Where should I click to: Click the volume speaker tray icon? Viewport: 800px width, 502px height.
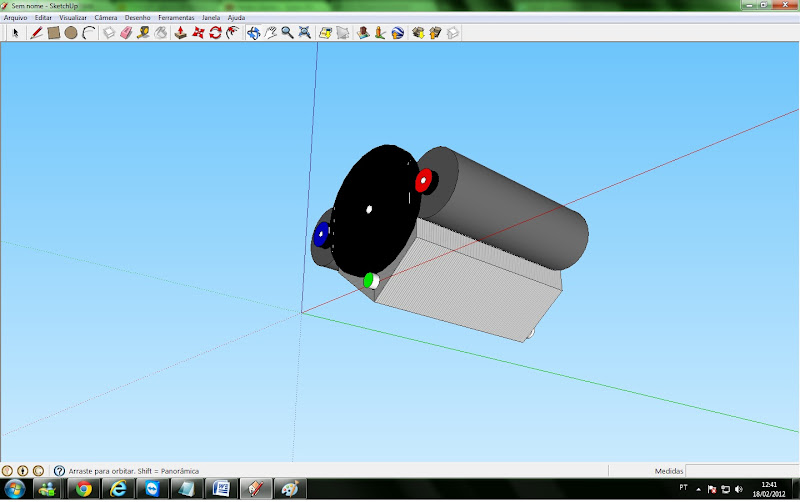point(739,489)
